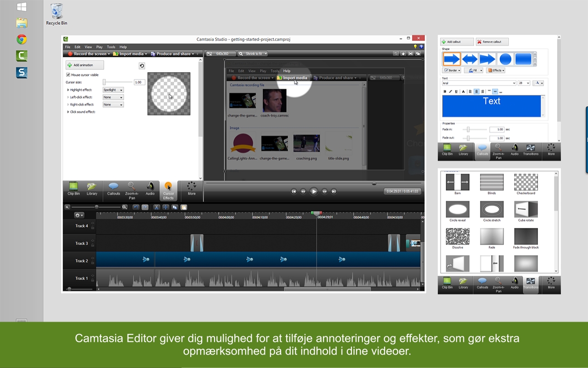This screenshot has height=368, width=588.
Task: Click the reset cursor effect icon
Action: 142,66
